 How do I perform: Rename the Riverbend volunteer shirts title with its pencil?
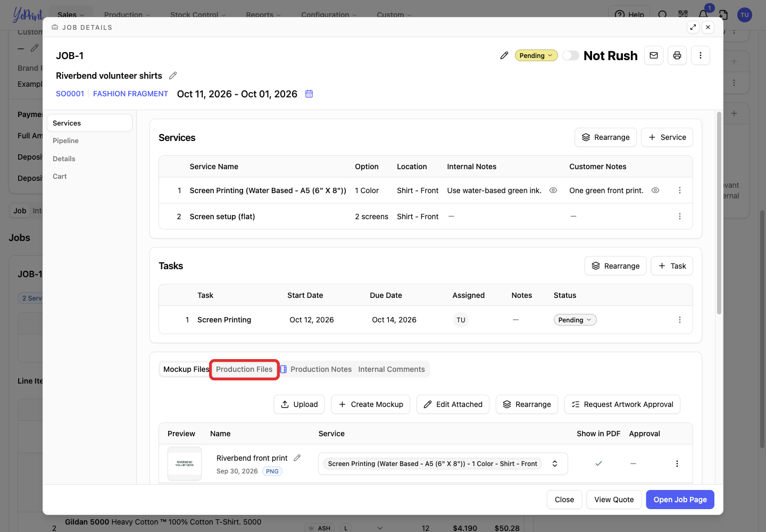pos(173,76)
